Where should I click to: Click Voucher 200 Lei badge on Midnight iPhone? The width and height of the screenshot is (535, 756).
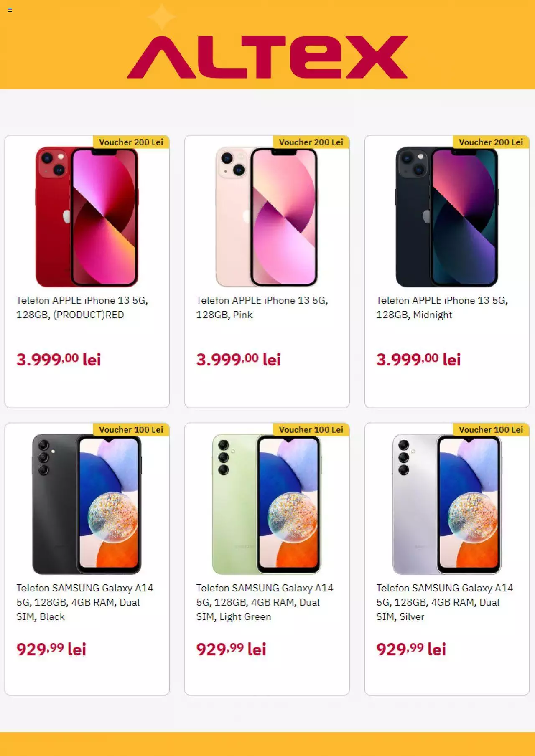pyautogui.click(x=491, y=142)
